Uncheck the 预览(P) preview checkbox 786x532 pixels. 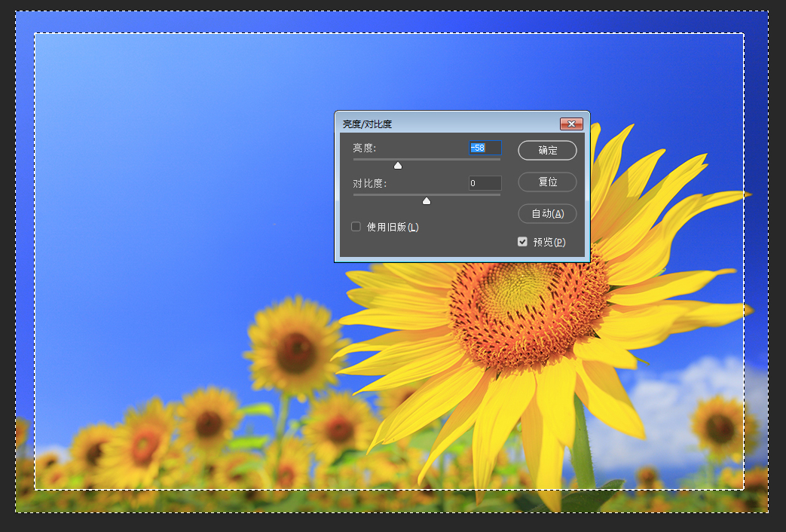click(522, 242)
